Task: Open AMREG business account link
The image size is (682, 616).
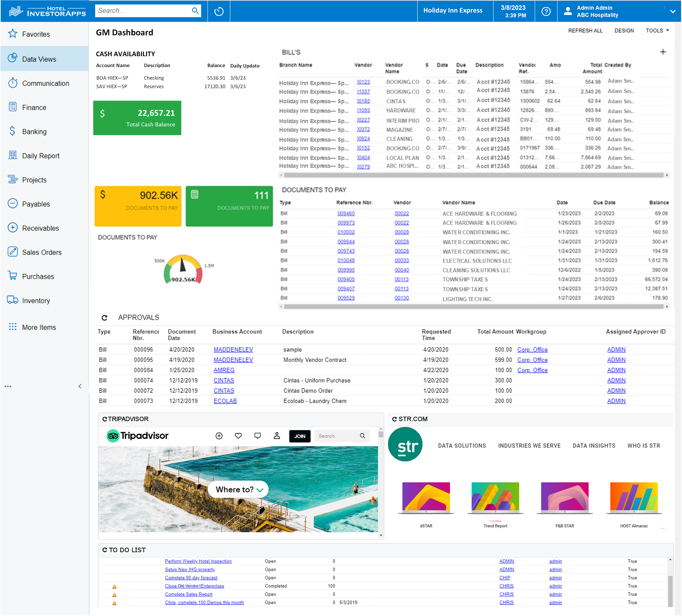Action: (224, 370)
